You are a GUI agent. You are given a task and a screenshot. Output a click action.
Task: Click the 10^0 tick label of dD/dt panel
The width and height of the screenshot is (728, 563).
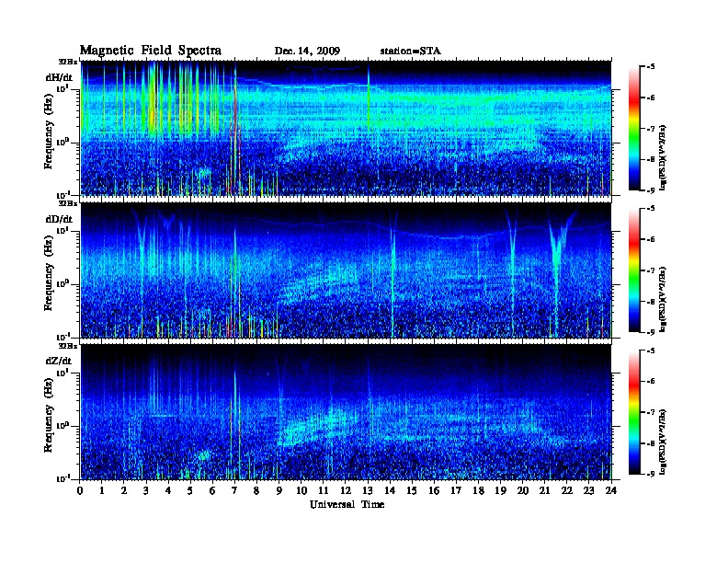click(x=62, y=283)
